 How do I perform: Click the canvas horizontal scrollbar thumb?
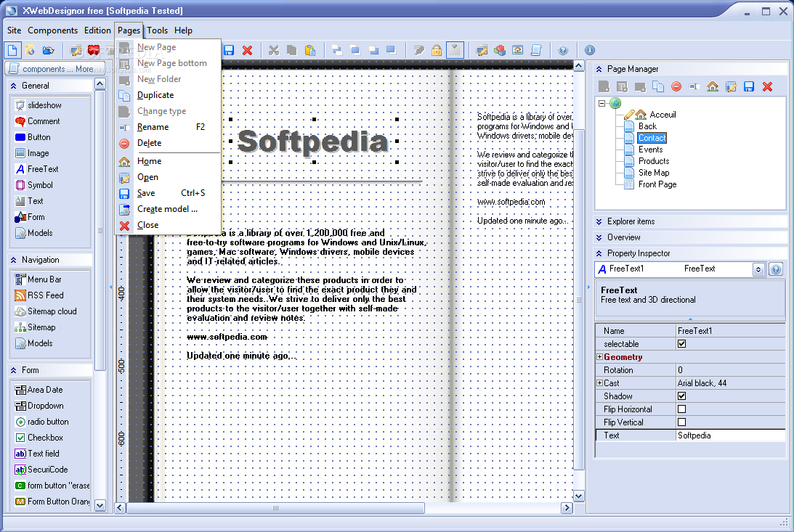[275, 508]
